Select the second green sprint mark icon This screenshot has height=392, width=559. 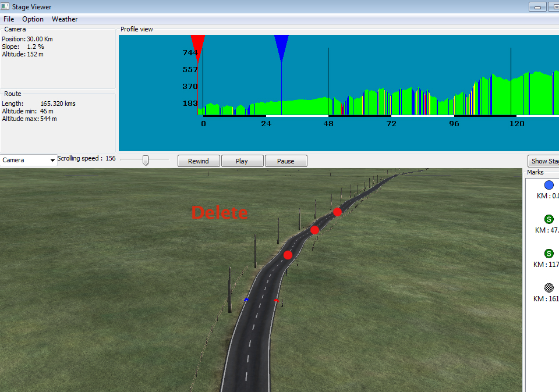pos(549,254)
